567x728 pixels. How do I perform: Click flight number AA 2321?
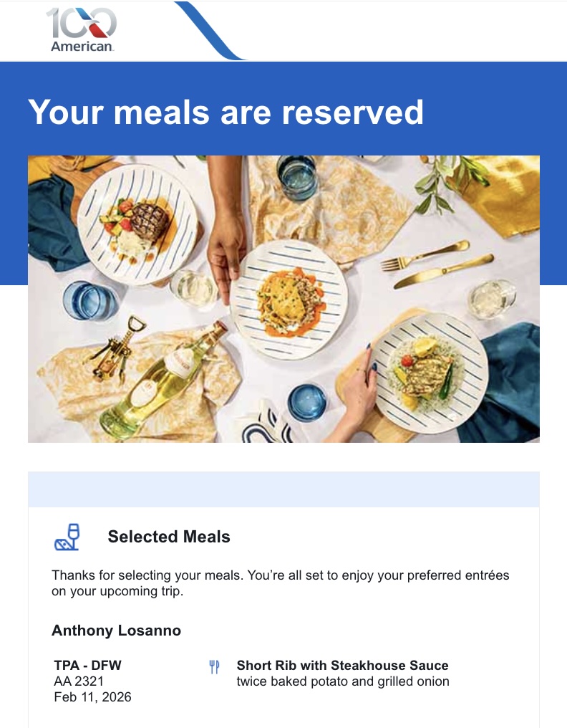point(79,681)
